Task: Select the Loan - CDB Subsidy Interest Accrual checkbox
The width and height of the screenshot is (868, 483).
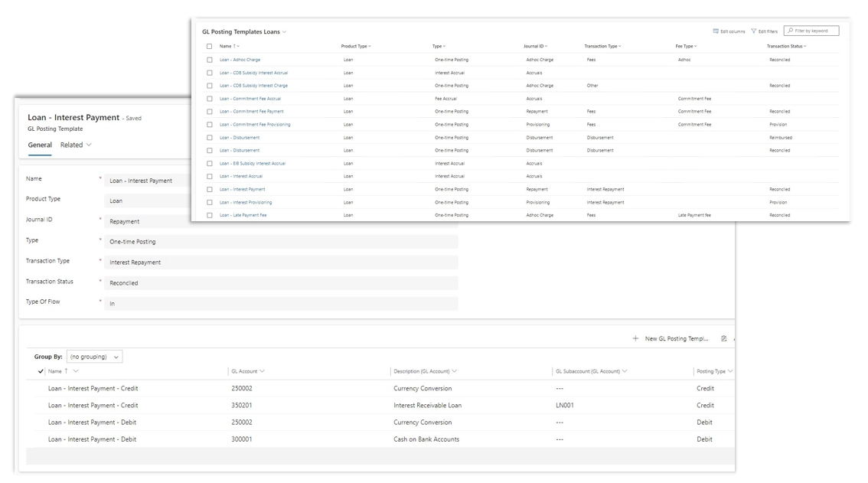Action: point(209,73)
